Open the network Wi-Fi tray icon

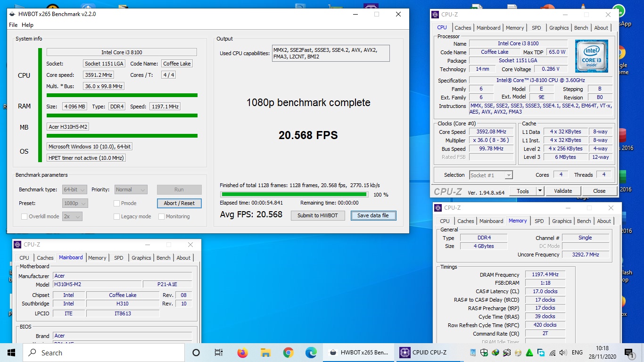click(553, 353)
